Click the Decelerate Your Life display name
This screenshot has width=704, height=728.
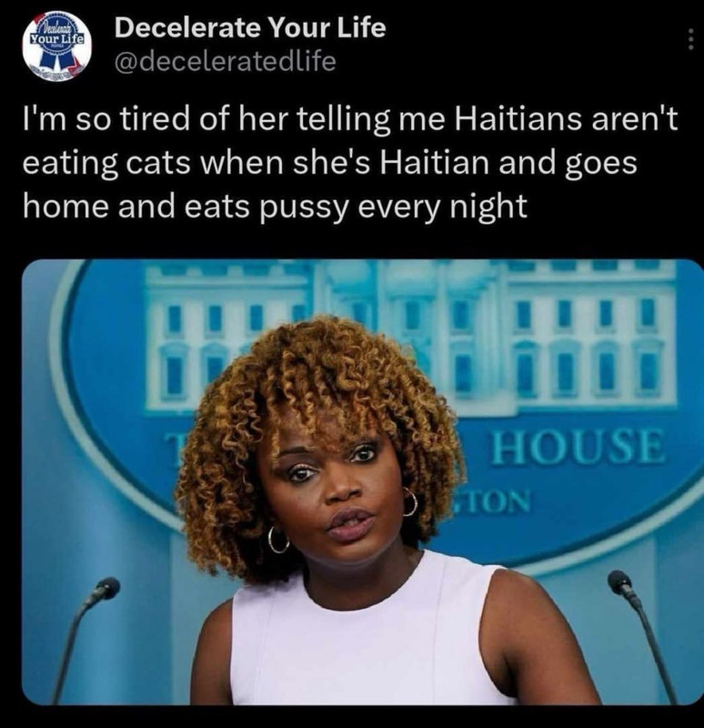(x=249, y=28)
